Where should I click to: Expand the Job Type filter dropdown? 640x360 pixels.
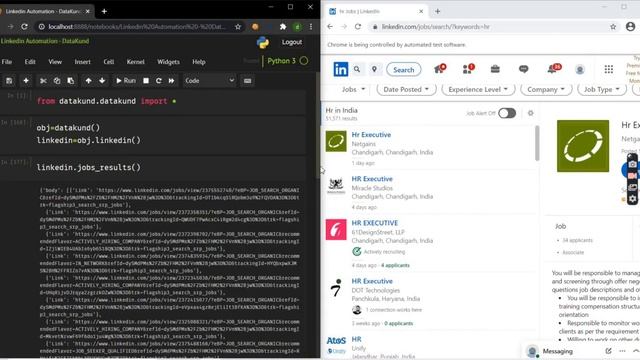coord(602,89)
